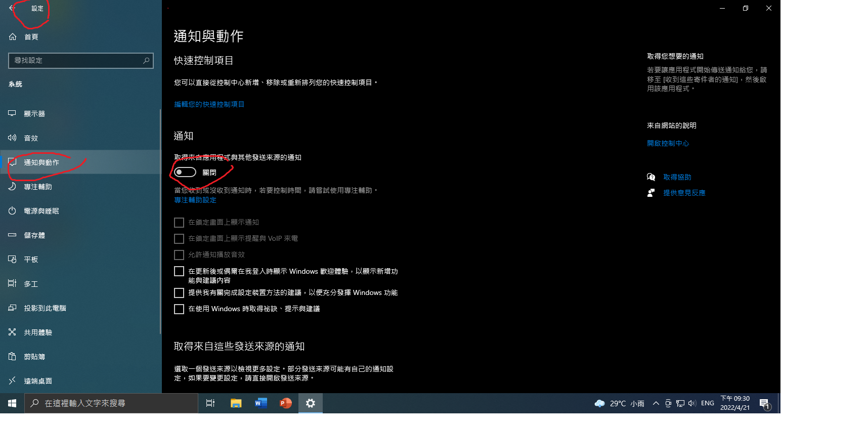868x425 pixels.
Task: Check the Windows 歡迎體驗 checkbox
Action: tap(179, 272)
